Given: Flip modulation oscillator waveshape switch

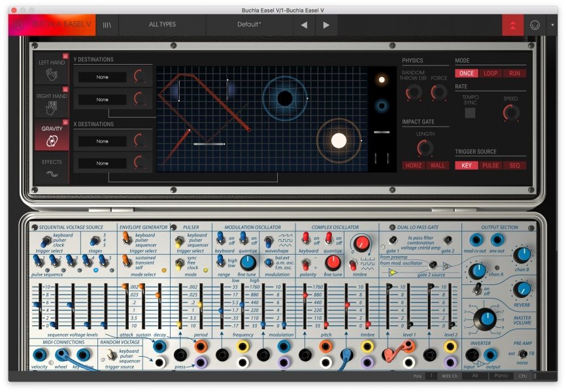Looking at the screenshot, I should point(269,242).
